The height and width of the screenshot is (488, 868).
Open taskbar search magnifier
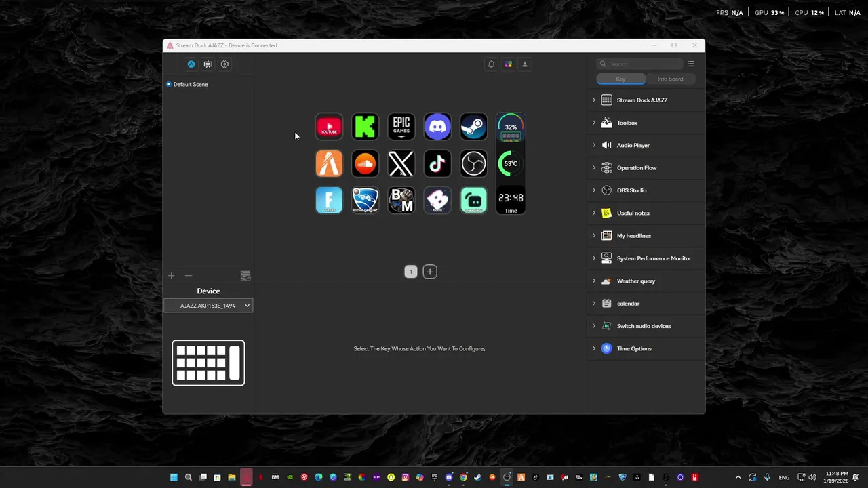[x=189, y=477]
